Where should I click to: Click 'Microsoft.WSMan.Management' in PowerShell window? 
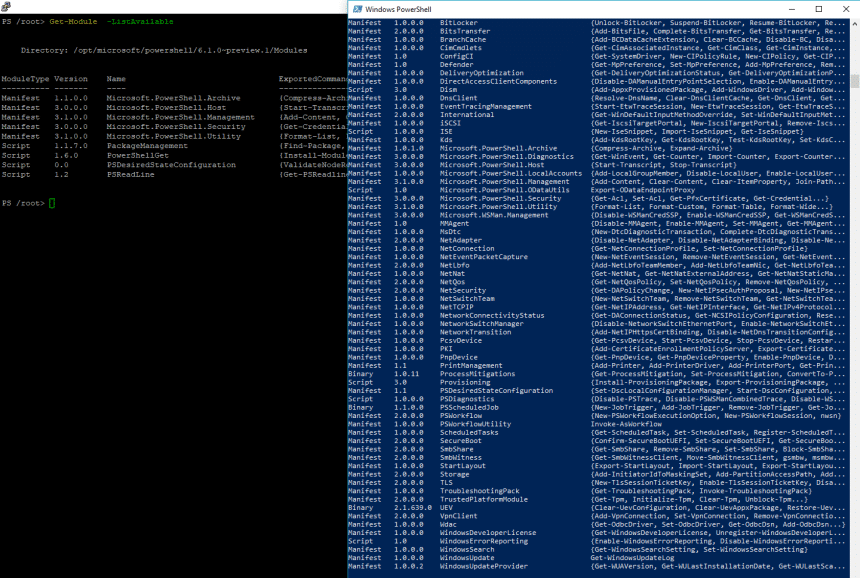tap(494, 215)
